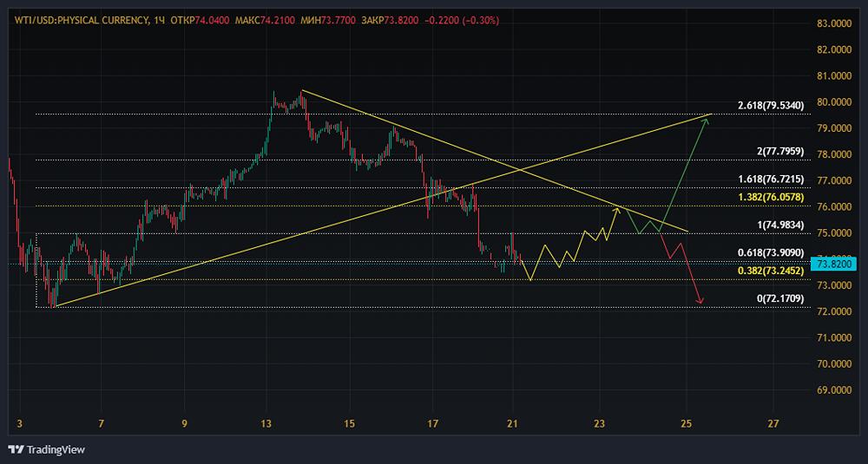Screen dimensions: 868x464
Task: Click the ОТКР 74.0400 open value
Action: pos(201,21)
